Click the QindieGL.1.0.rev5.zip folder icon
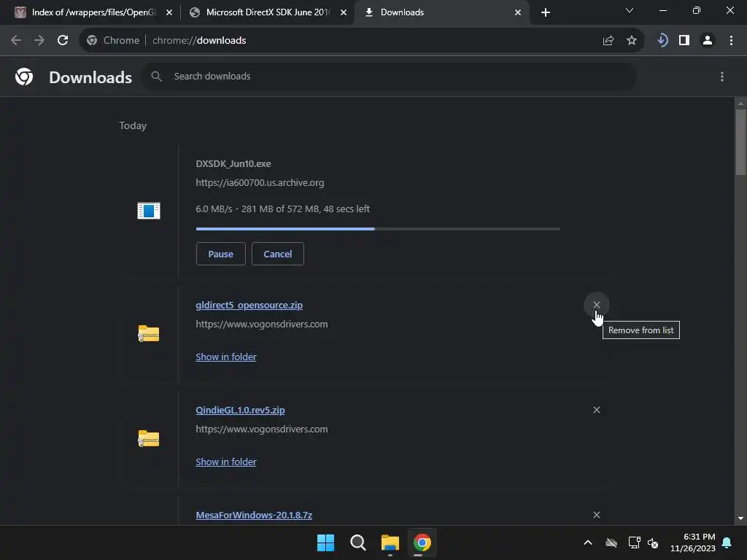Image resolution: width=747 pixels, height=560 pixels. point(149,438)
